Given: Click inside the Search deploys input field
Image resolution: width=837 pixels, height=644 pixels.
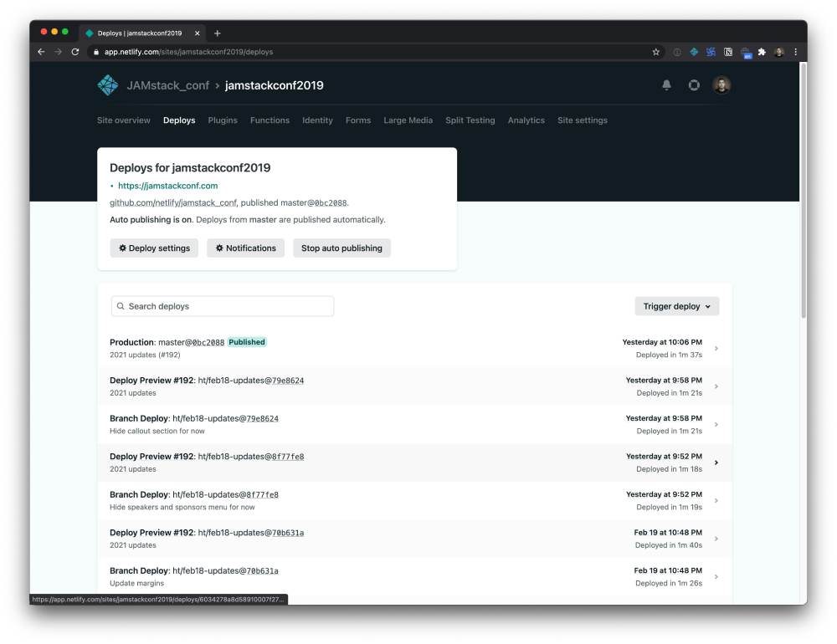Looking at the screenshot, I should [x=222, y=305].
